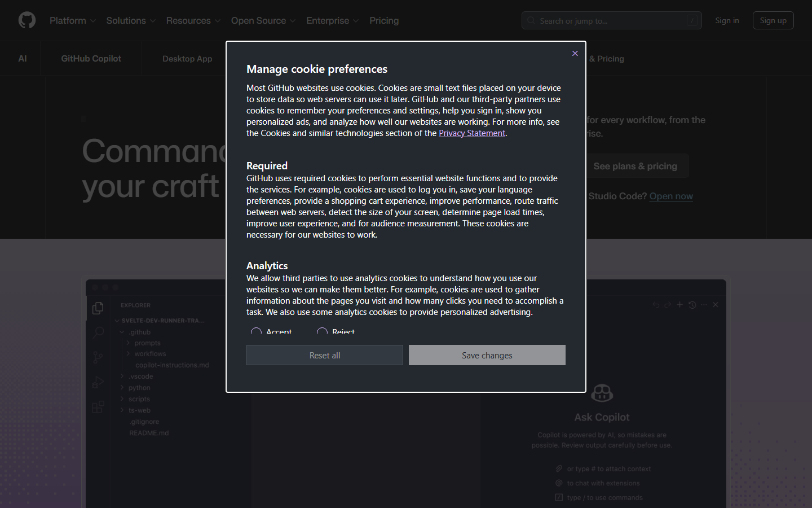Switch to the GitHub Copilot tab

(x=91, y=59)
